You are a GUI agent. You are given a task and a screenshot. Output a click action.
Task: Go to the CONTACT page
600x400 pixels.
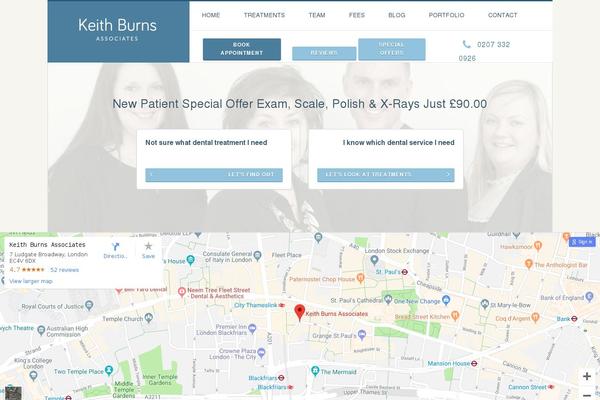502,15
